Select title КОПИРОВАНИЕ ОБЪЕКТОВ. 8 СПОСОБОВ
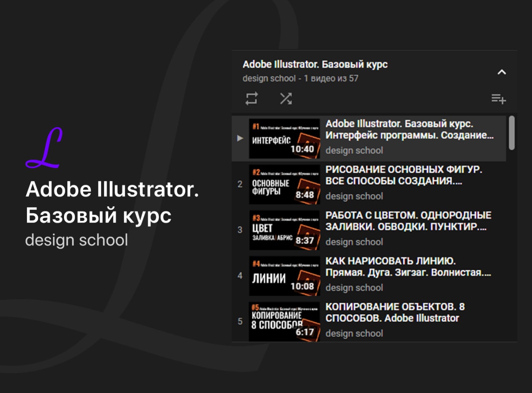This screenshot has height=393, width=532. click(x=395, y=312)
